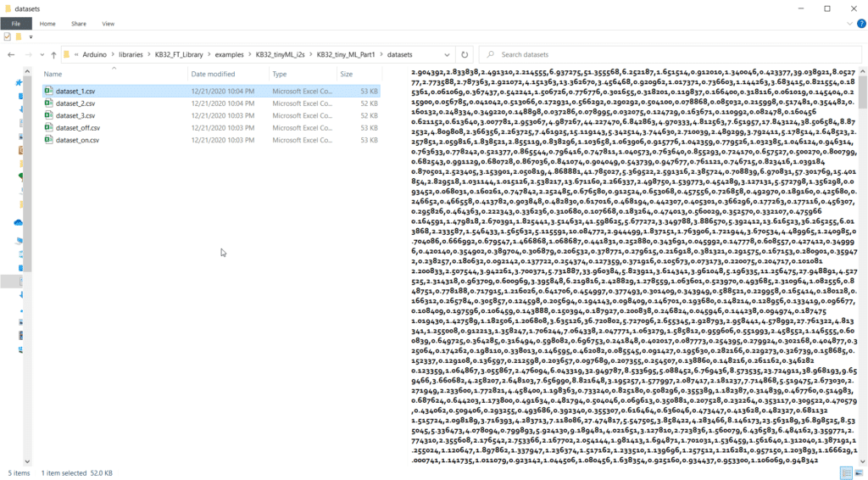Screen dimensions: 868x480
Task: Click navigation pane scroll up arrow
Action: 27,72
